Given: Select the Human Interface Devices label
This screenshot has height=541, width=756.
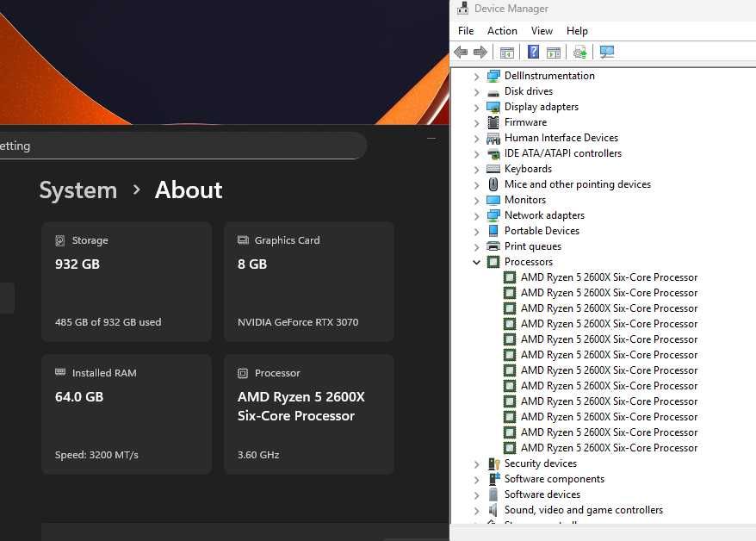Looking at the screenshot, I should [561, 138].
